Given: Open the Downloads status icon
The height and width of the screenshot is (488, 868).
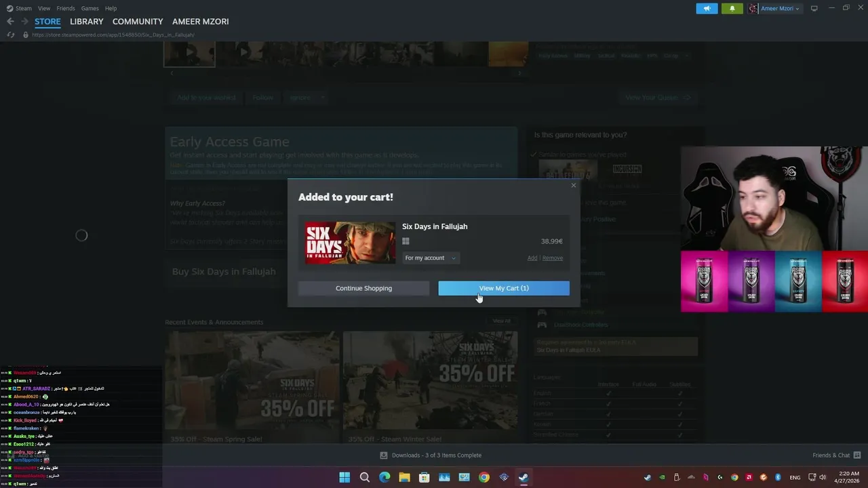Looking at the screenshot, I should [x=384, y=455].
